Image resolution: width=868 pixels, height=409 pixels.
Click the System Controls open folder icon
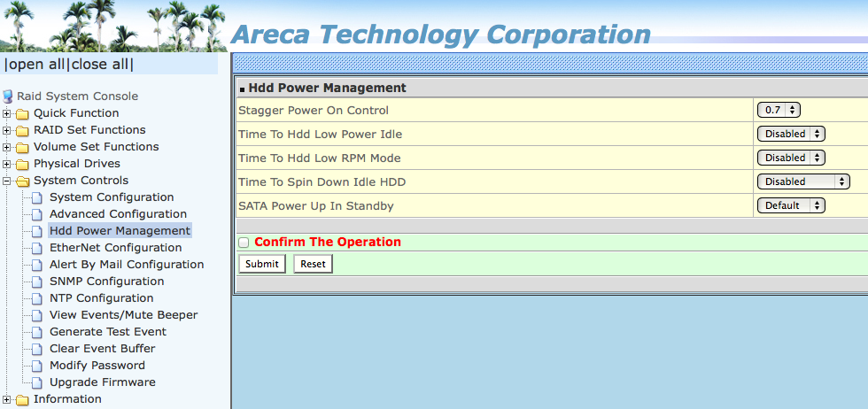tap(22, 181)
